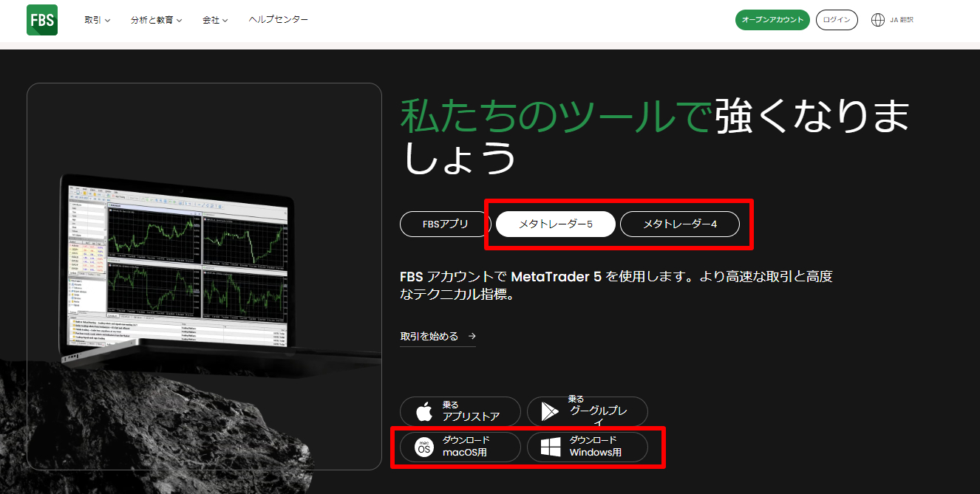The width and height of the screenshot is (980, 494).
Task: Open the 分析と教育 dropdown
Action: (155, 20)
